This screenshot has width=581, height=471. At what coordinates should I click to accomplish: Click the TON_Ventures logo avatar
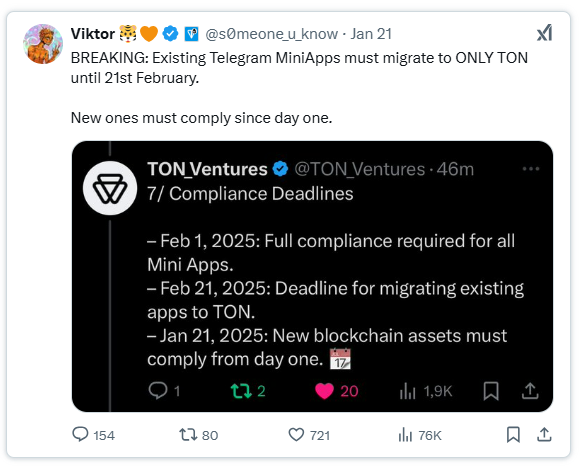pyautogui.click(x=110, y=188)
